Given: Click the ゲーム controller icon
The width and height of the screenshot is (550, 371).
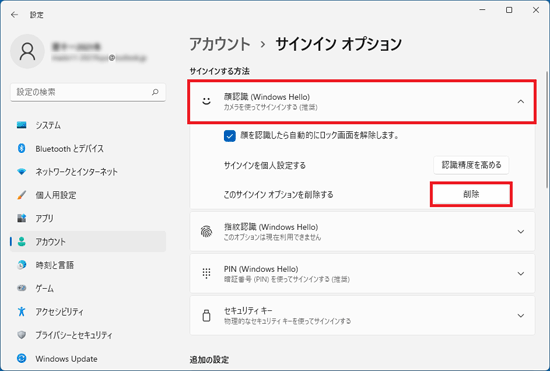Looking at the screenshot, I should [22, 288].
